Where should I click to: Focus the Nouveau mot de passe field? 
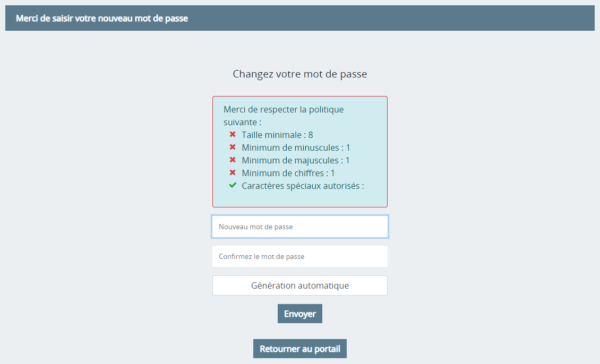pyautogui.click(x=300, y=227)
